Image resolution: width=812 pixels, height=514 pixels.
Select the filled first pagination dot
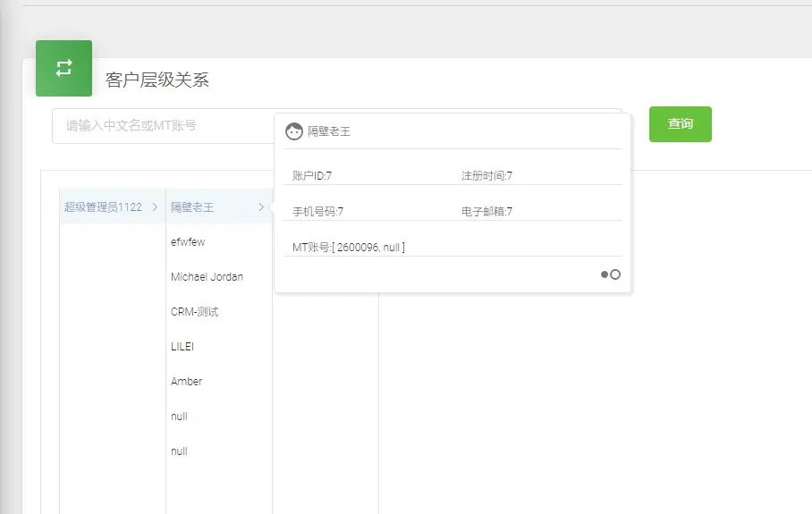(x=605, y=274)
